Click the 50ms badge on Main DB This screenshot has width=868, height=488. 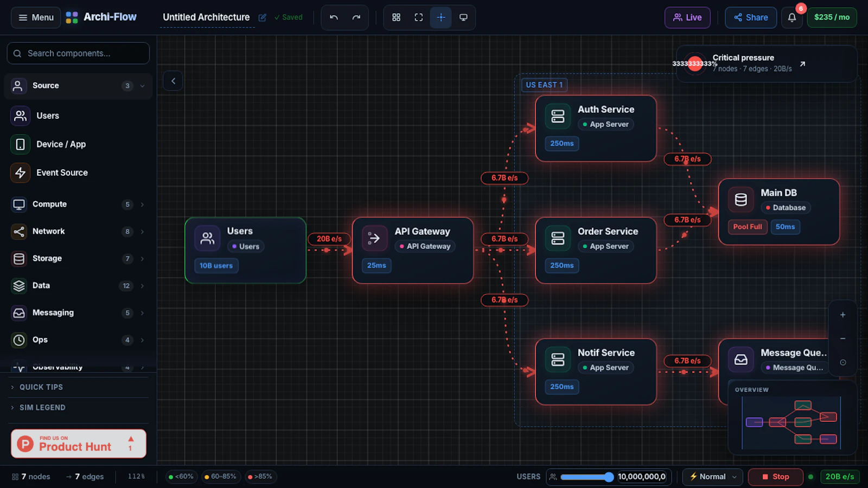785,227
